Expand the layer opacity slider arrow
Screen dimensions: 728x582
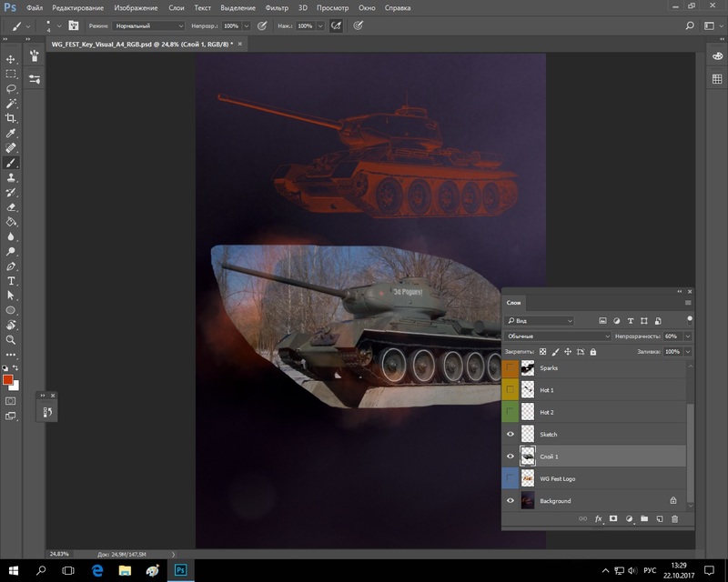click(x=688, y=336)
